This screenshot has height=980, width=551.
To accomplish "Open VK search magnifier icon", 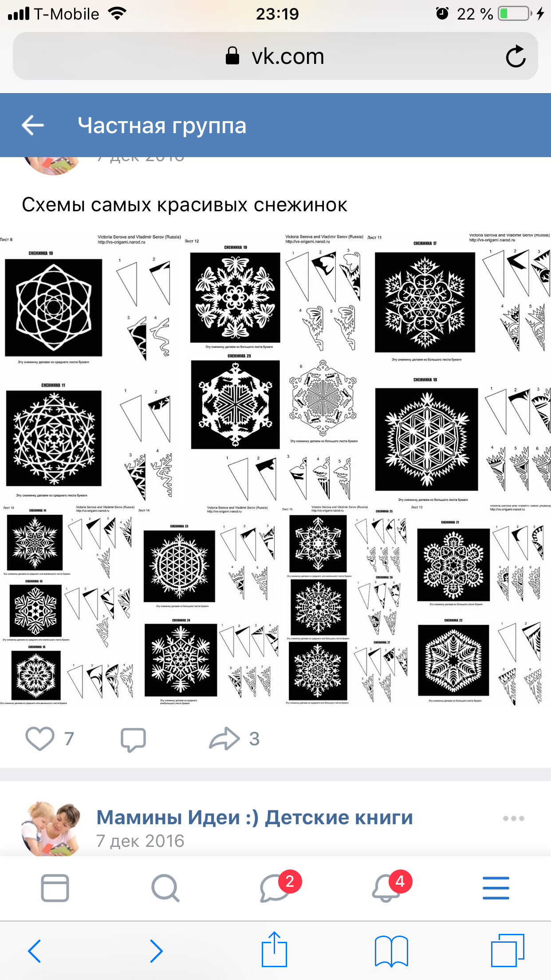I will pos(165,888).
